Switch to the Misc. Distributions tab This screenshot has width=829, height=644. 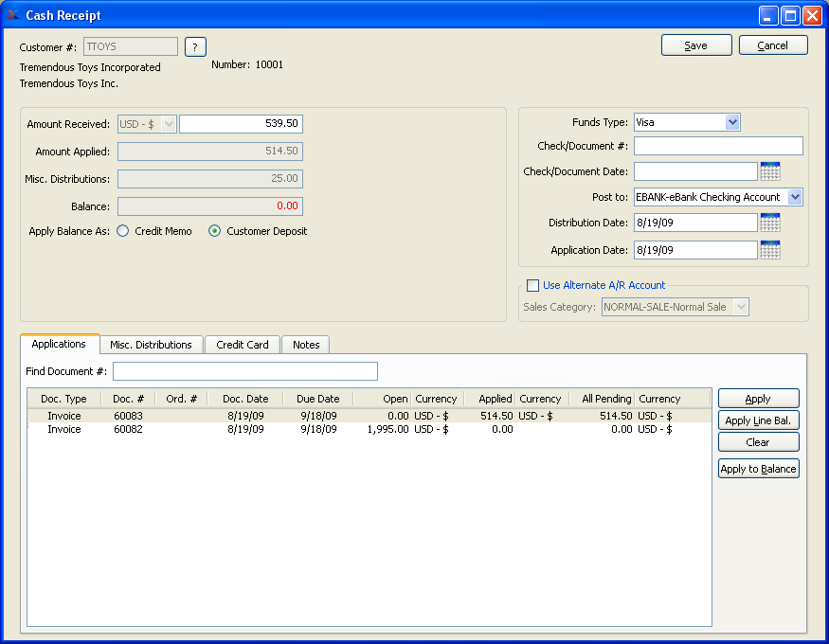coord(151,345)
